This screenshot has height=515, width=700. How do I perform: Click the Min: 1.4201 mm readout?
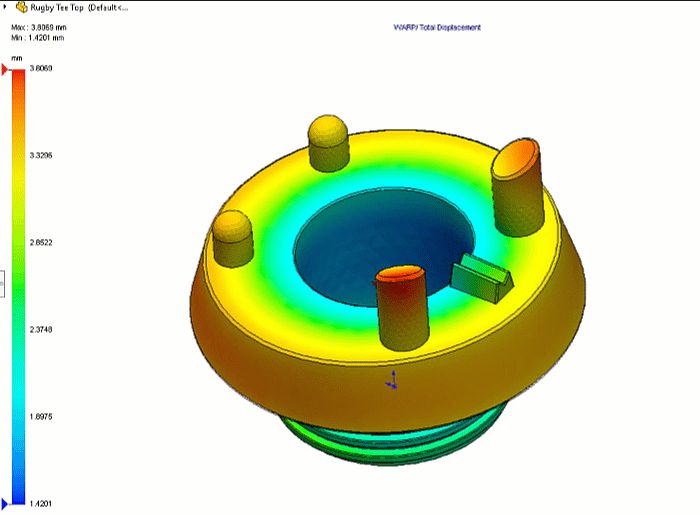(x=39, y=37)
